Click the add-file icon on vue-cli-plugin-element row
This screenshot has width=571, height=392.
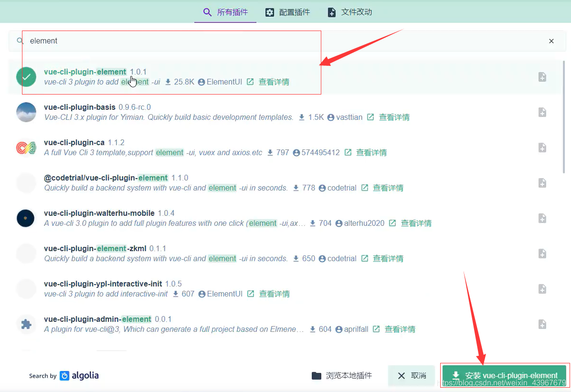click(542, 77)
